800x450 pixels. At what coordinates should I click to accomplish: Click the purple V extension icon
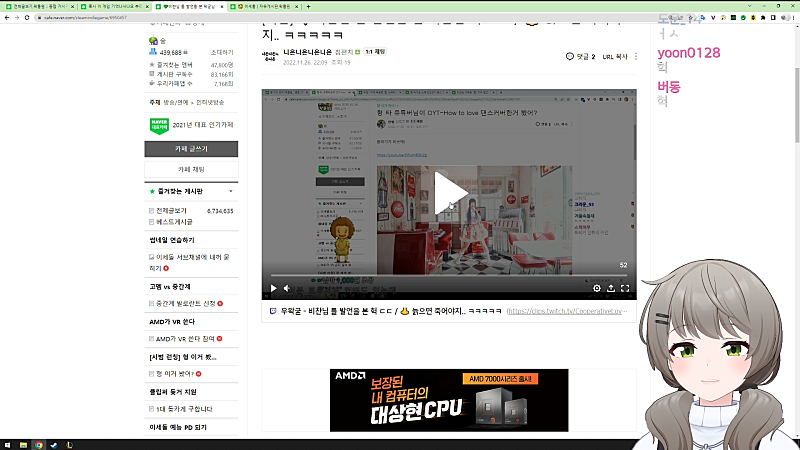tap(713, 17)
